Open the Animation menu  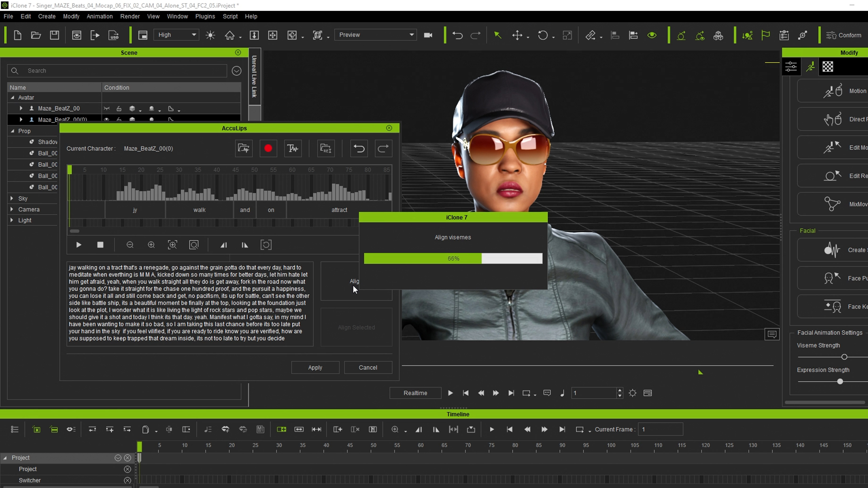click(x=99, y=16)
